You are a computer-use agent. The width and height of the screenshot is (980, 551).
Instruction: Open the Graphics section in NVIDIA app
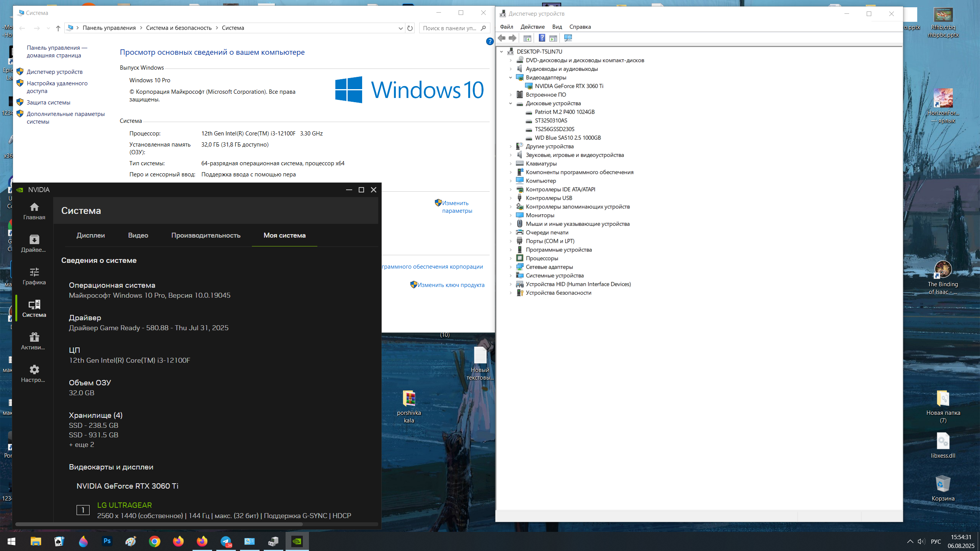click(x=34, y=276)
